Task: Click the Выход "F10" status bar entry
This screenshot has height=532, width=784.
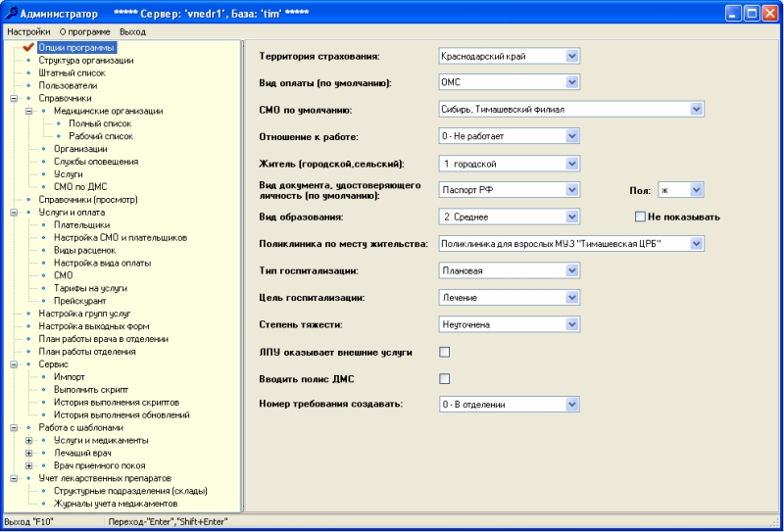Action: [29, 521]
